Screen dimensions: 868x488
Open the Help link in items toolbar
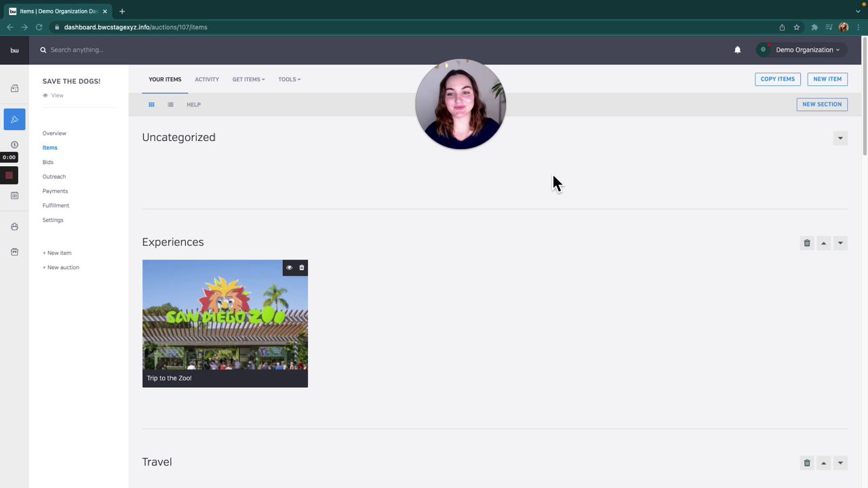[193, 104]
